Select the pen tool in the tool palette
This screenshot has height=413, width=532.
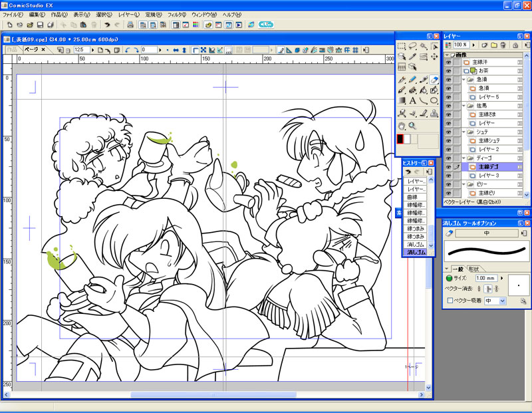pos(402,80)
